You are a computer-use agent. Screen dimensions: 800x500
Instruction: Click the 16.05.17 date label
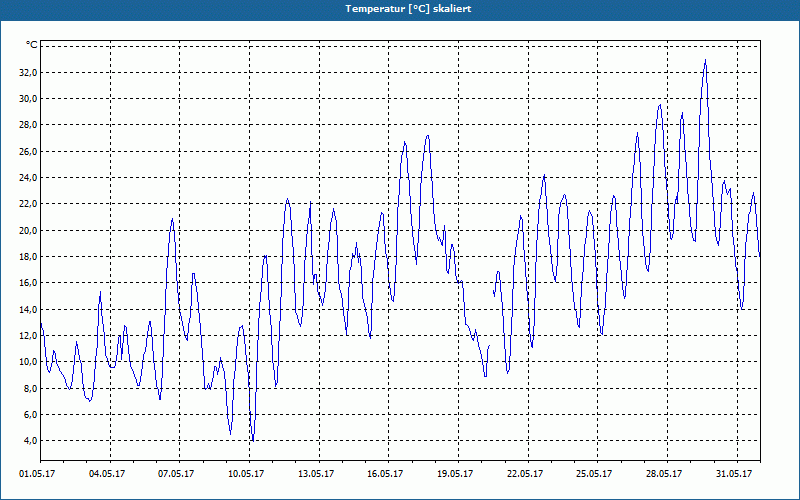click(x=385, y=474)
